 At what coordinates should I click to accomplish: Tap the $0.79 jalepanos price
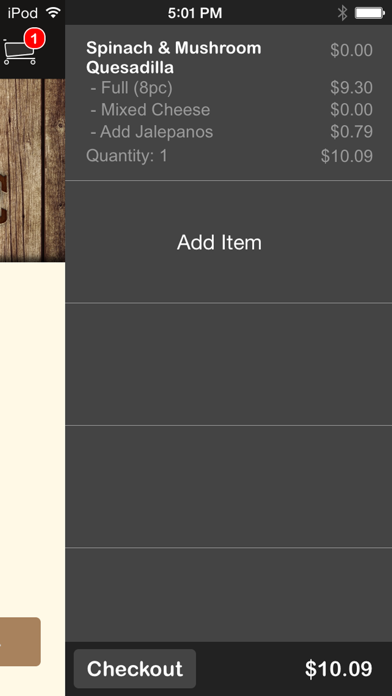coord(351,131)
